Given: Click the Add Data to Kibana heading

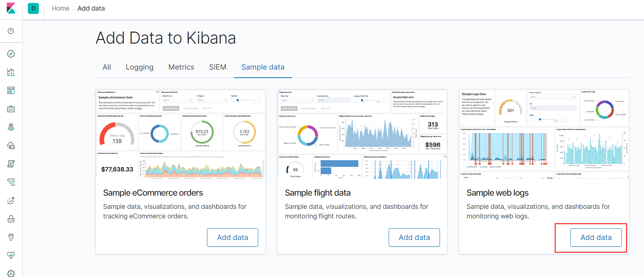Looking at the screenshot, I should [166, 38].
